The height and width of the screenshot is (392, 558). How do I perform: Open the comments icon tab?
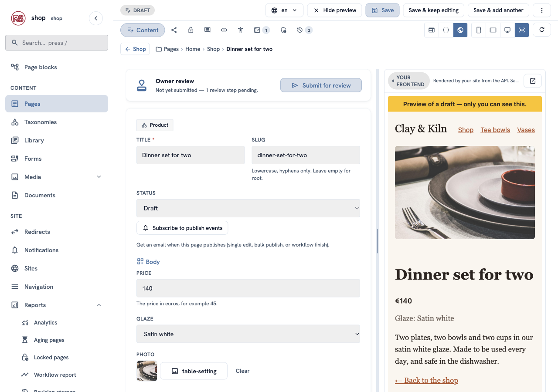pos(208,30)
